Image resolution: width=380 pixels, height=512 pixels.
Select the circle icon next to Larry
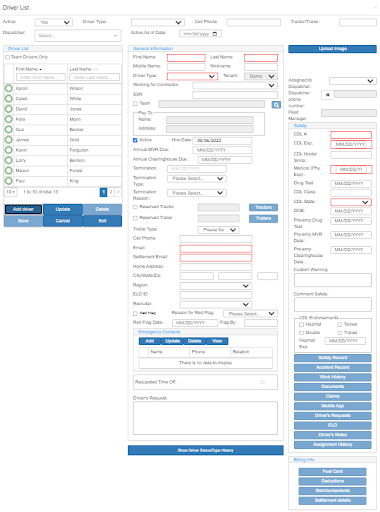tap(9, 160)
